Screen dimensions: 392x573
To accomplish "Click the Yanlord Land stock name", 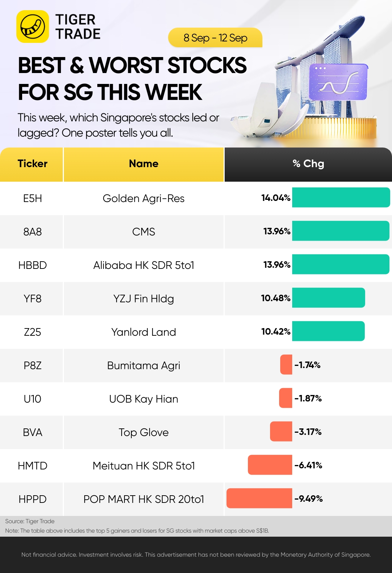I will (x=144, y=332).
